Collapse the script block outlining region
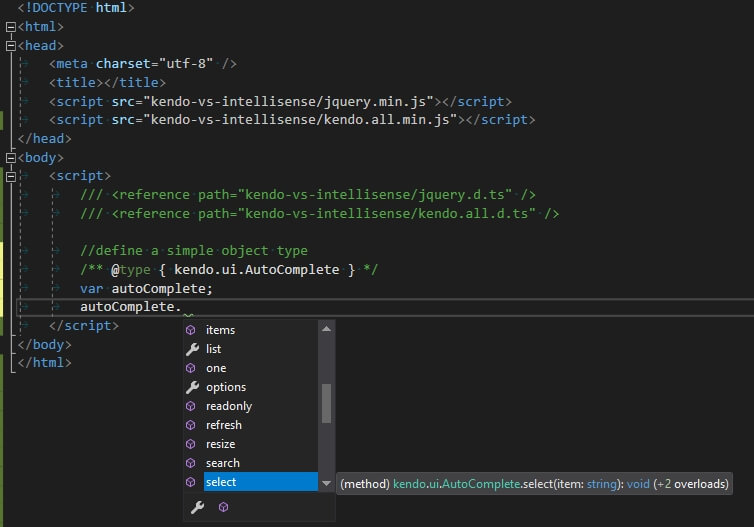The width and height of the screenshot is (754, 527). click(x=11, y=176)
